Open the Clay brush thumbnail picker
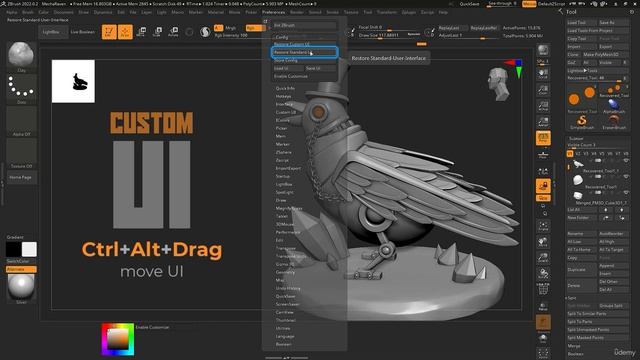640x360 pixels. [x=21, y=55]
